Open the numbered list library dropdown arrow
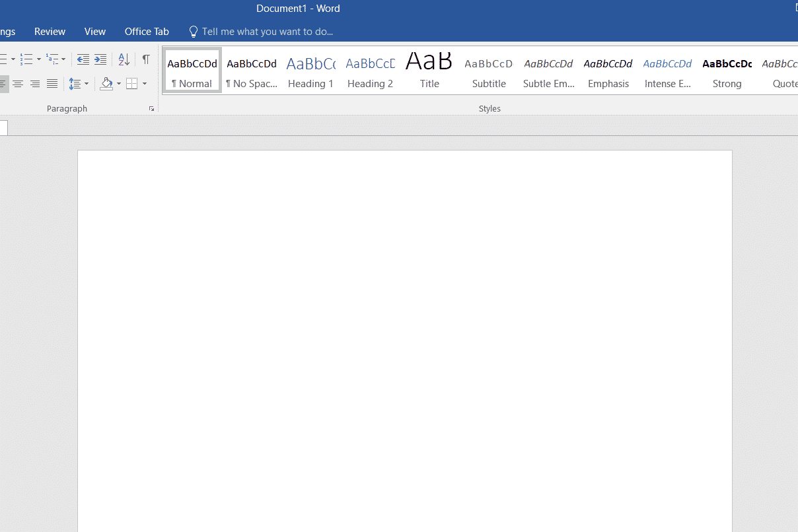 coord(39,59)
